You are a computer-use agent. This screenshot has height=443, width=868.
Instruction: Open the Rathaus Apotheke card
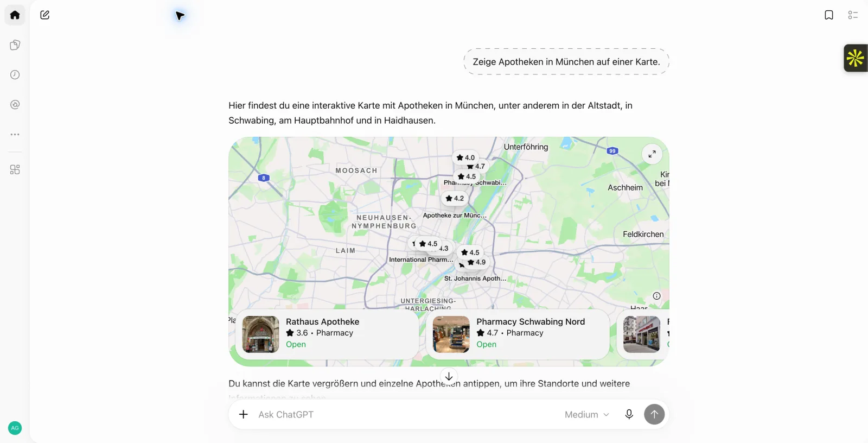click(327, 334)
